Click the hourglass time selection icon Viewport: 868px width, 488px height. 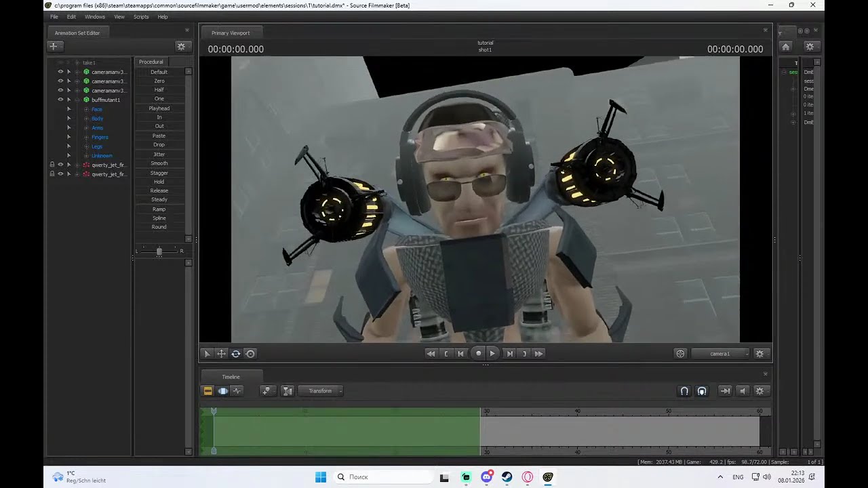[x=288, y=391]
